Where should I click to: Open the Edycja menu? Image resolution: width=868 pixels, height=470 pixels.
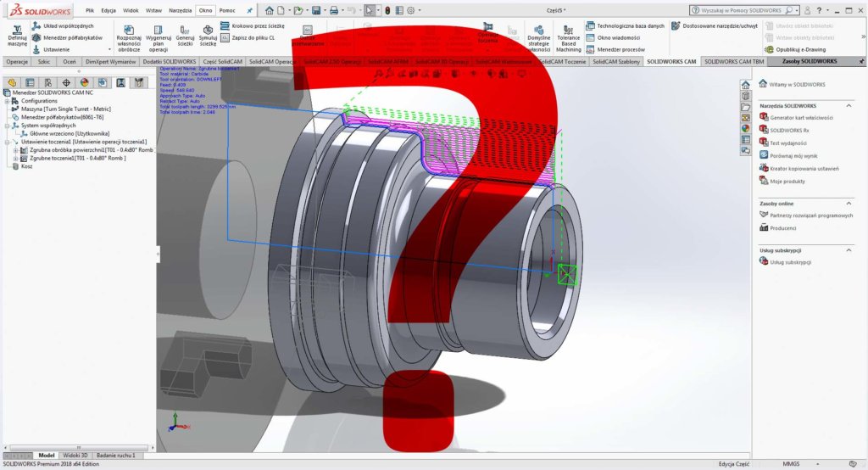click(108, 10)
